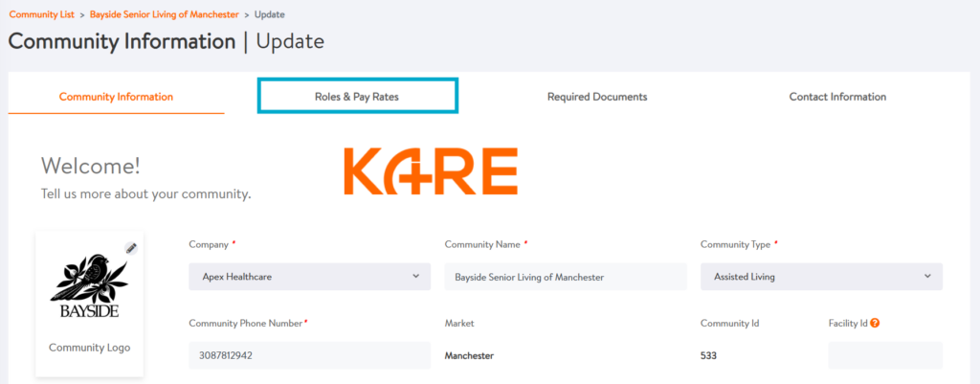Viewport: 980px width, 384px height.
Task: Open the Required Documents tab
Action: pos(597,97)
